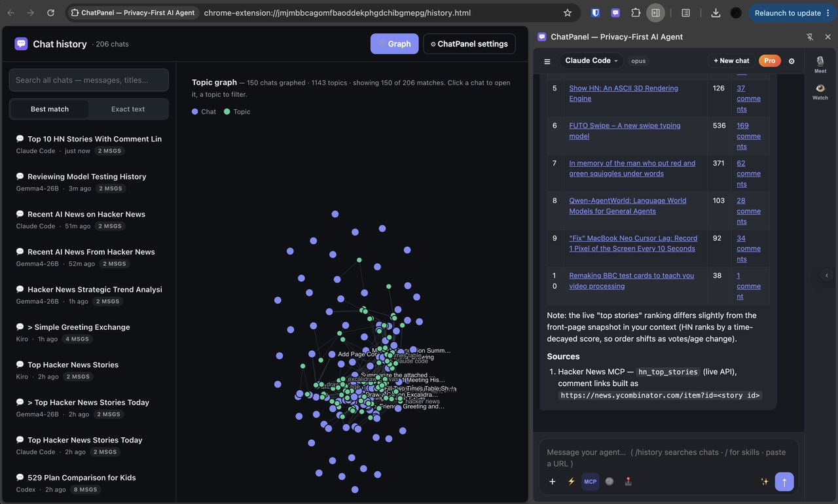Screen dimensions: 838x504
Task: Click the address bar URL
Action: pos(337,12)
